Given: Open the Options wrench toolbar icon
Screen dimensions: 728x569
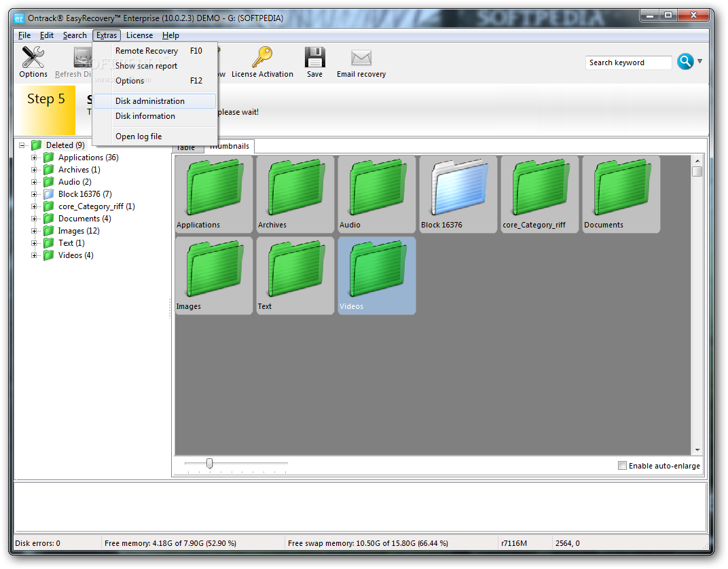Looking at the screenshot, I should [33, 57].
